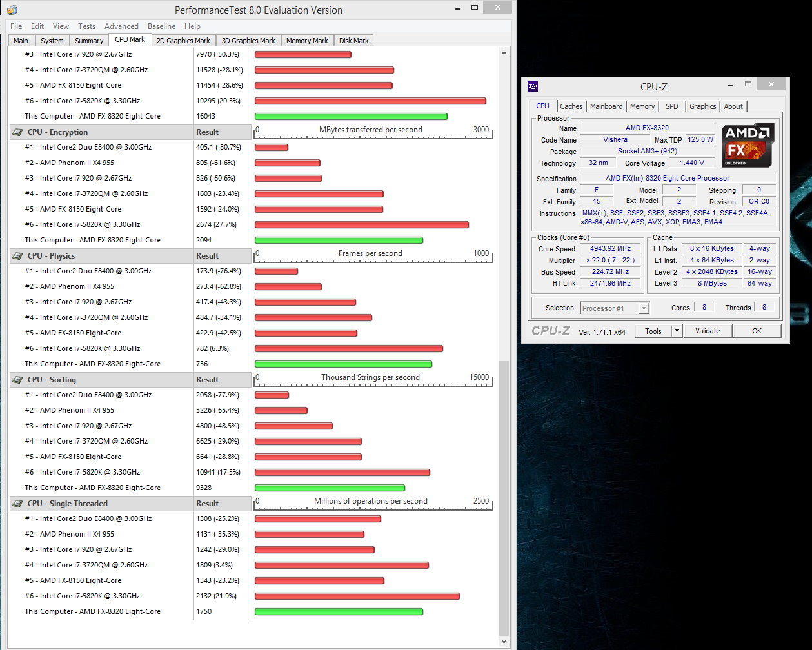This screenshot has height=650, width=812.
Task: Open the Baseline menu
Action: tap(161, 26)
